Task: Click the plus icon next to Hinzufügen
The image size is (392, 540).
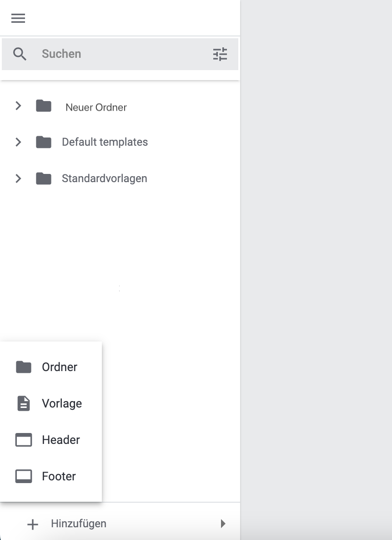Action: click(33, 524)
